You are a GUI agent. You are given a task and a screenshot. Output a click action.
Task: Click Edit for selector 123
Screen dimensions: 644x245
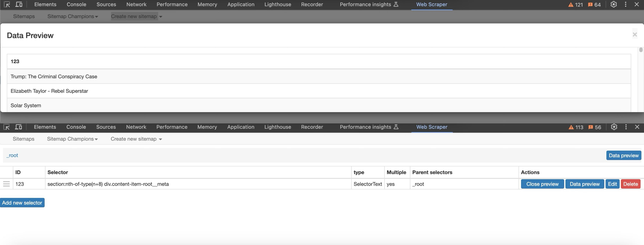[x=612, y=184]
